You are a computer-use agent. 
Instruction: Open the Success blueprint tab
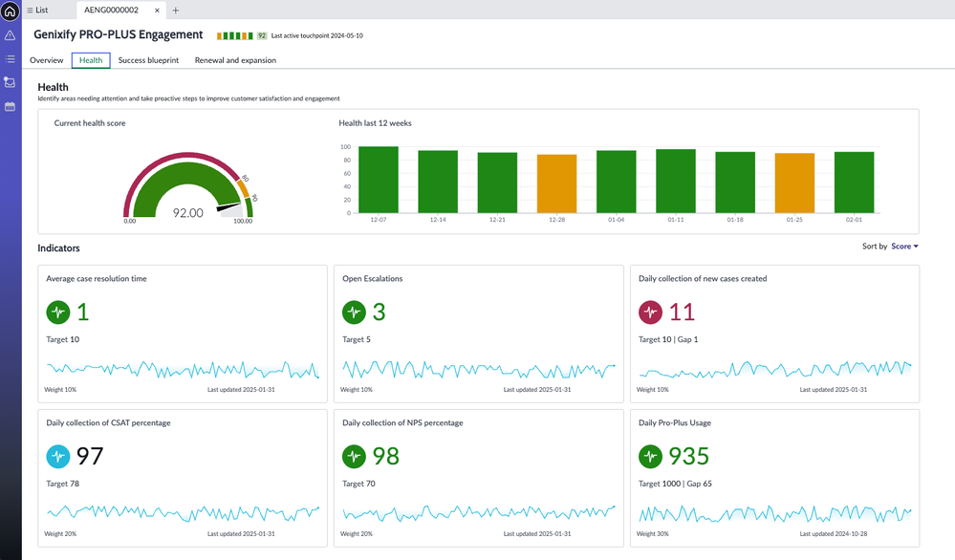(148, 59)
